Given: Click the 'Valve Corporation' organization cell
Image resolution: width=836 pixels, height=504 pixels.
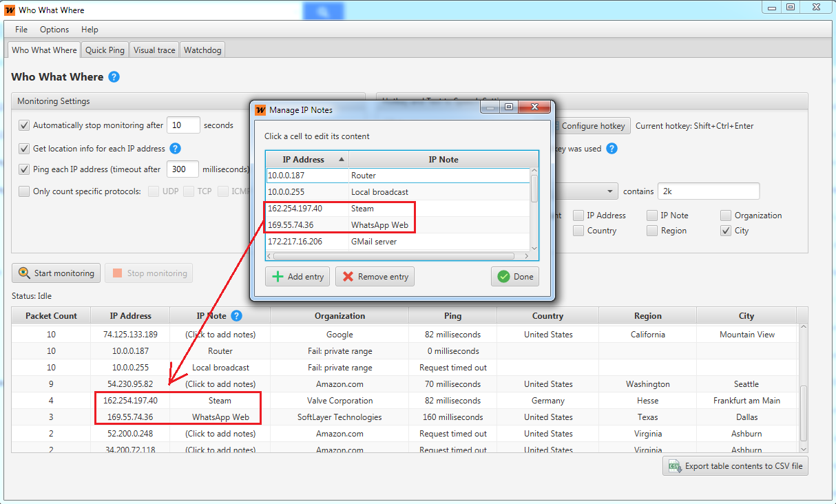Looking at the screenshot, I should (x=339, y=401).
